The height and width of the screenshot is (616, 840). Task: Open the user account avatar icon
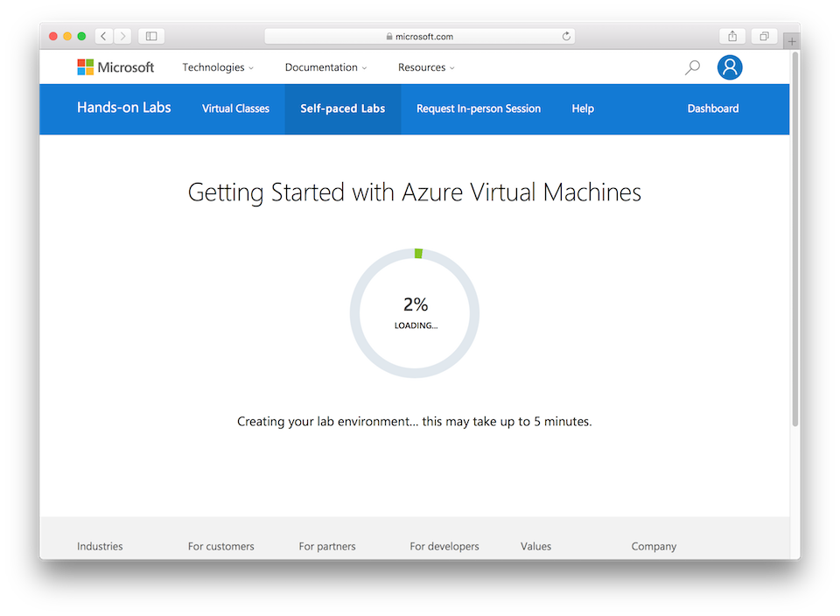click(x=730, y=67)
